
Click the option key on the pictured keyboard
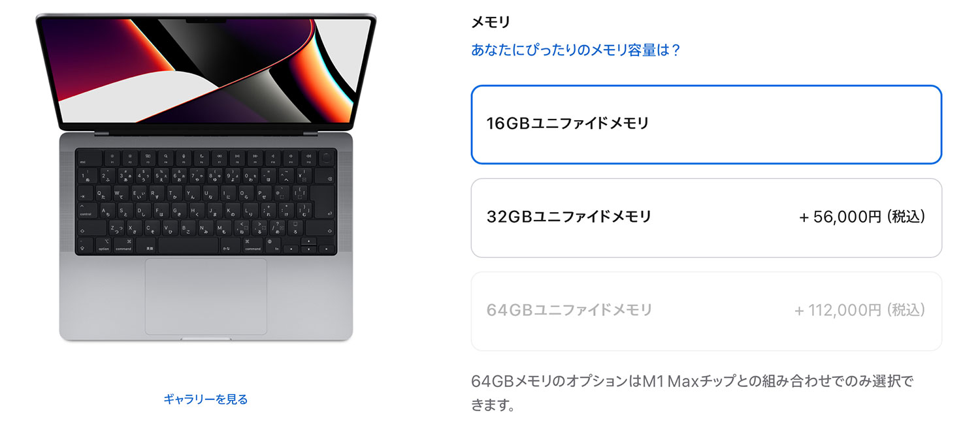[x=104, y=245]
